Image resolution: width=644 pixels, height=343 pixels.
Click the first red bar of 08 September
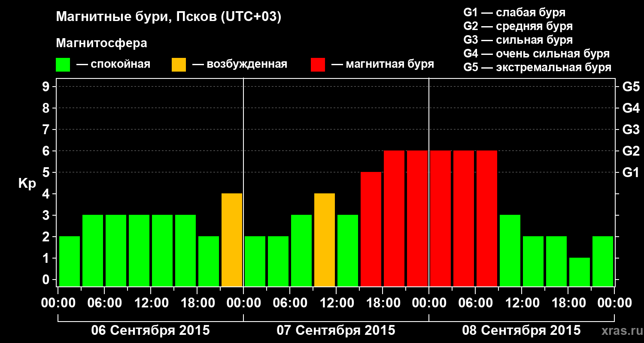click(x=440, y=219)
